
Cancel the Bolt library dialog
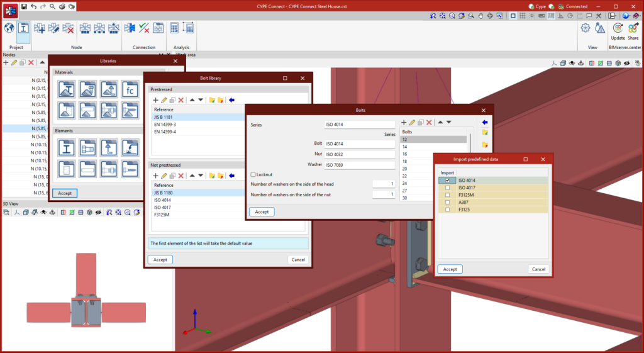(298, 259)
